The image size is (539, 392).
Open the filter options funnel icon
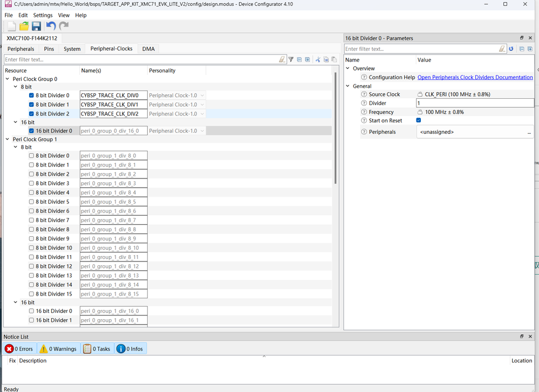coord(291,59)
